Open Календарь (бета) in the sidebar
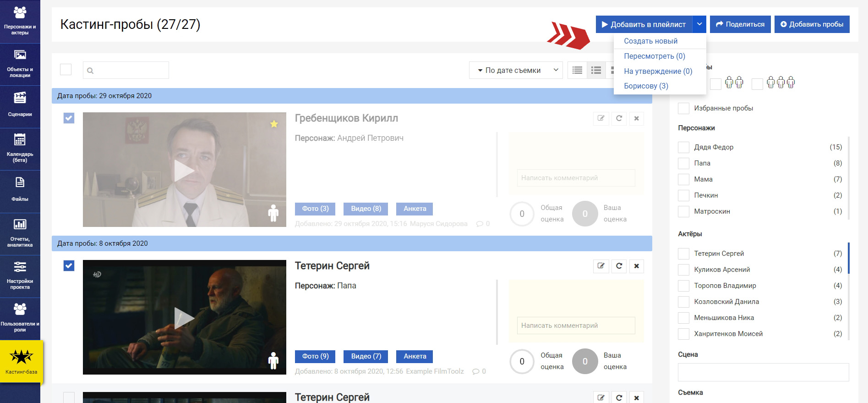The image size is (868, 403). (x=20, y=149)
